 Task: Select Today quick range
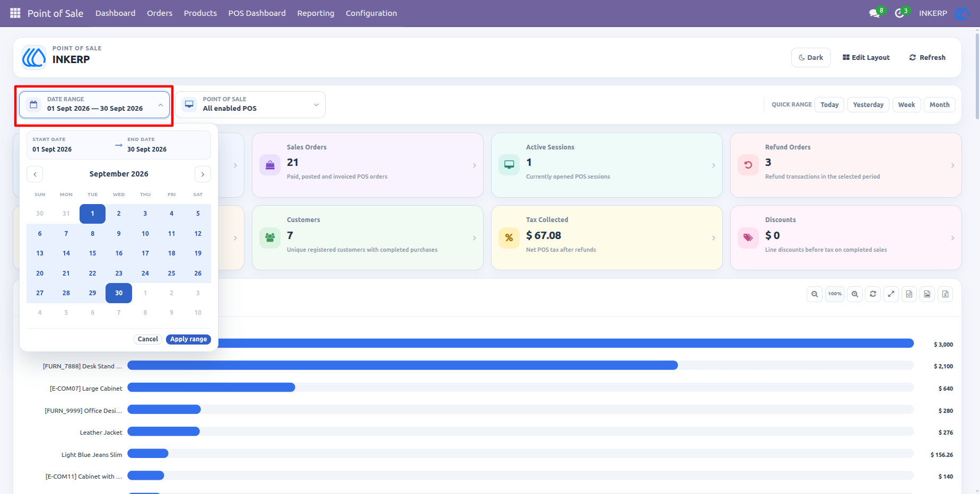829,104
